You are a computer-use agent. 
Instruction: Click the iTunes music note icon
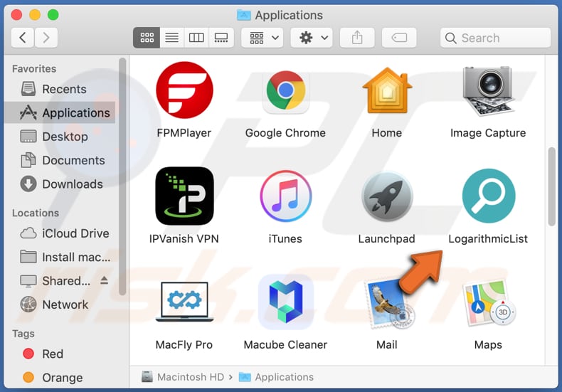click(x=286, y=196)
